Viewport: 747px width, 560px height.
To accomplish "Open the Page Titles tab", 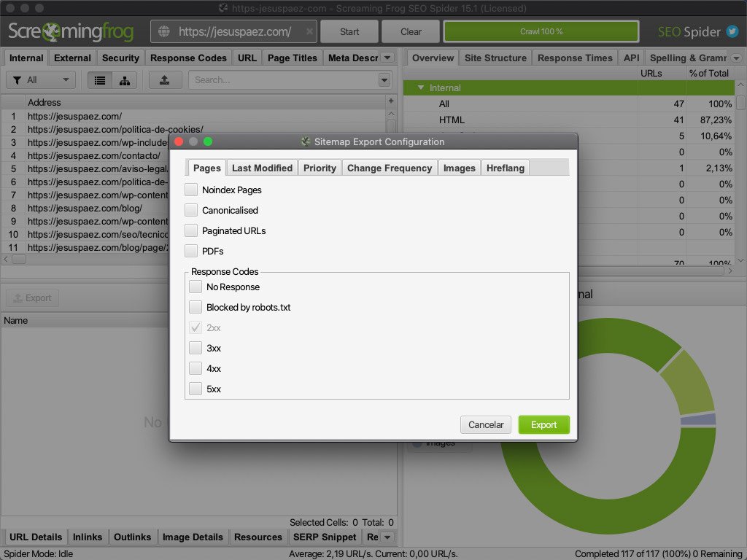I will pyautogui.click(x=292, y=58).
